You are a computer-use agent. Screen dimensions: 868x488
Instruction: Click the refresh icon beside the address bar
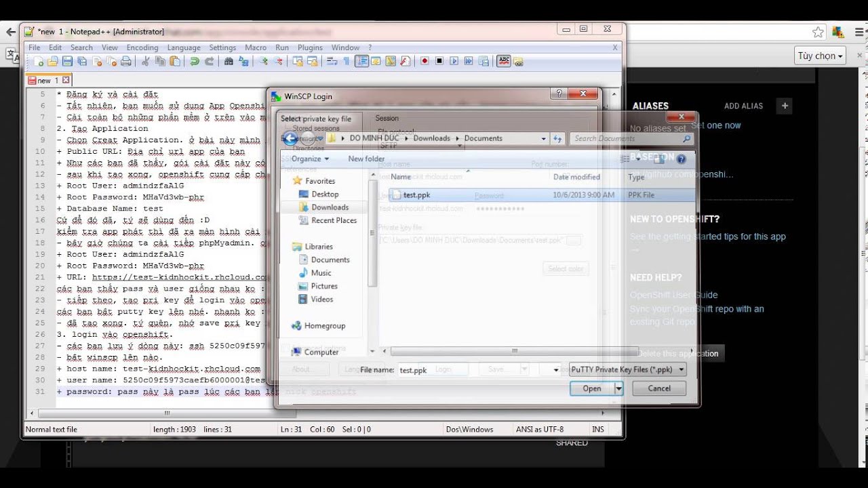pos(557,138)
